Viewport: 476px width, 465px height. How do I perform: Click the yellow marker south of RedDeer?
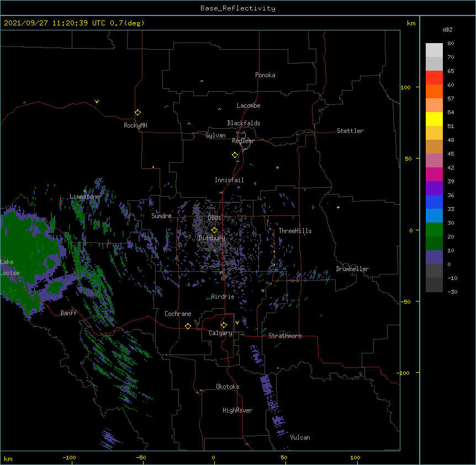pos(235,155)
